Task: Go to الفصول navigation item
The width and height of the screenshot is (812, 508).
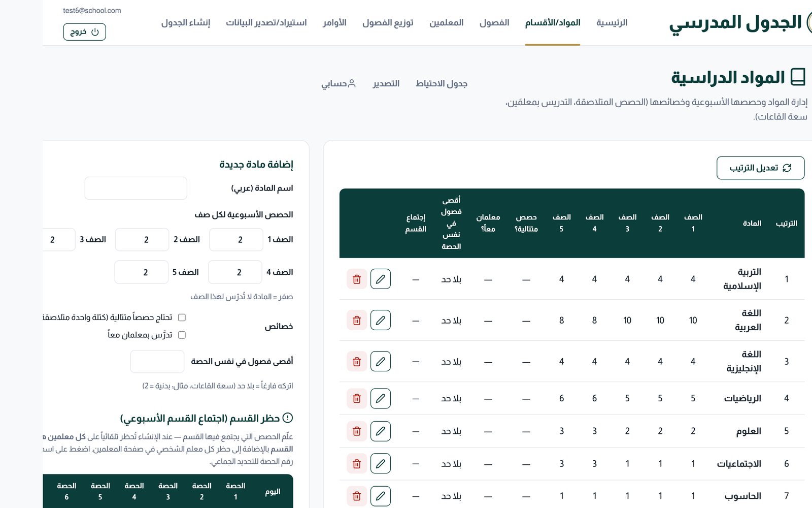Action: coord(494,22)
